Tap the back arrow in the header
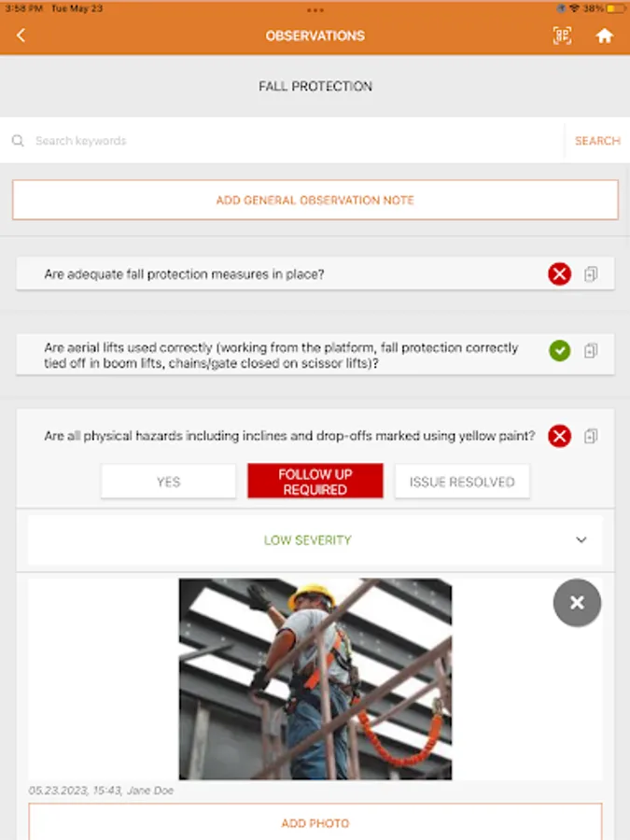Screen dimensions: 630x840 click(x=21, y=35)
